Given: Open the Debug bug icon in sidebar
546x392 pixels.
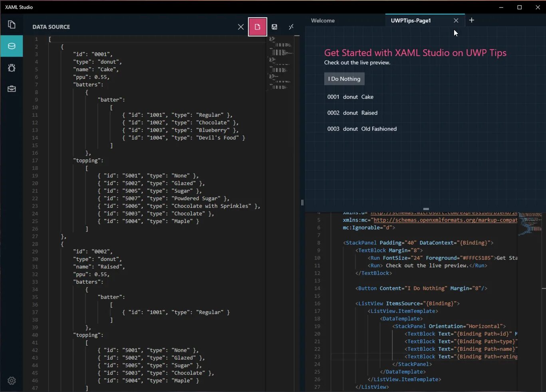Looking at the screenshot, I should (12, 68).
